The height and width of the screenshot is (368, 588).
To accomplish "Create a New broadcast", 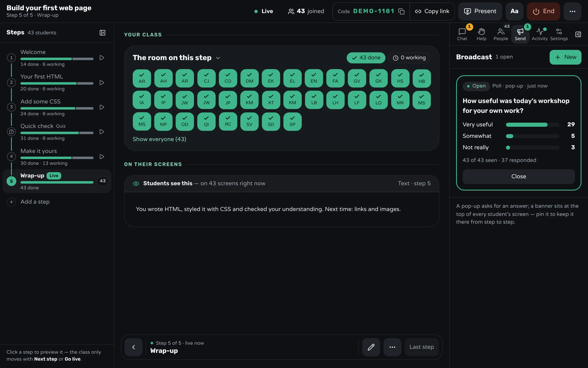I will click(565, 57).
